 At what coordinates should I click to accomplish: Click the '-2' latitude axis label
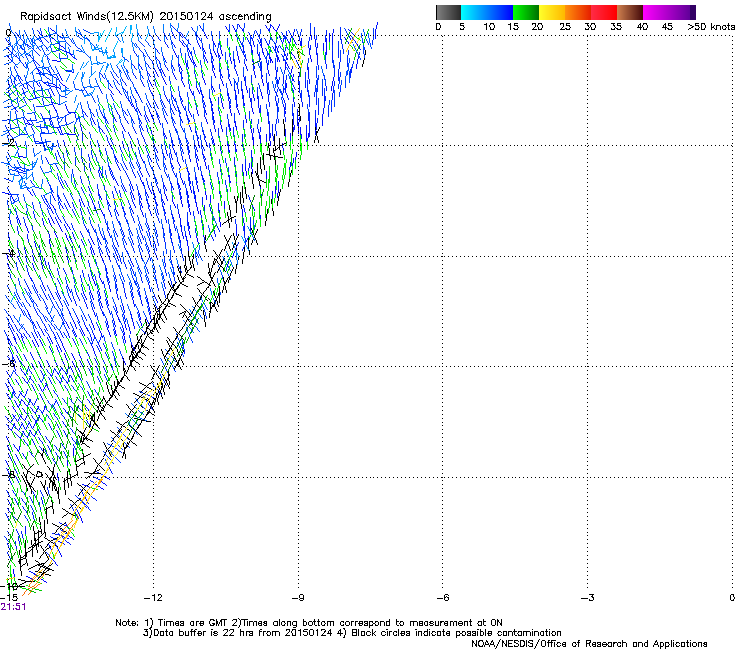8,143
